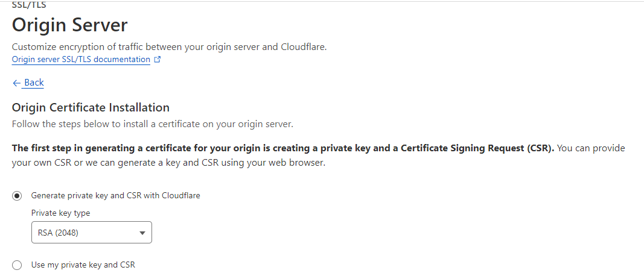Click the "Origin Certificate Installation" section heading
The image size is (644, 279).
(91, 108)
